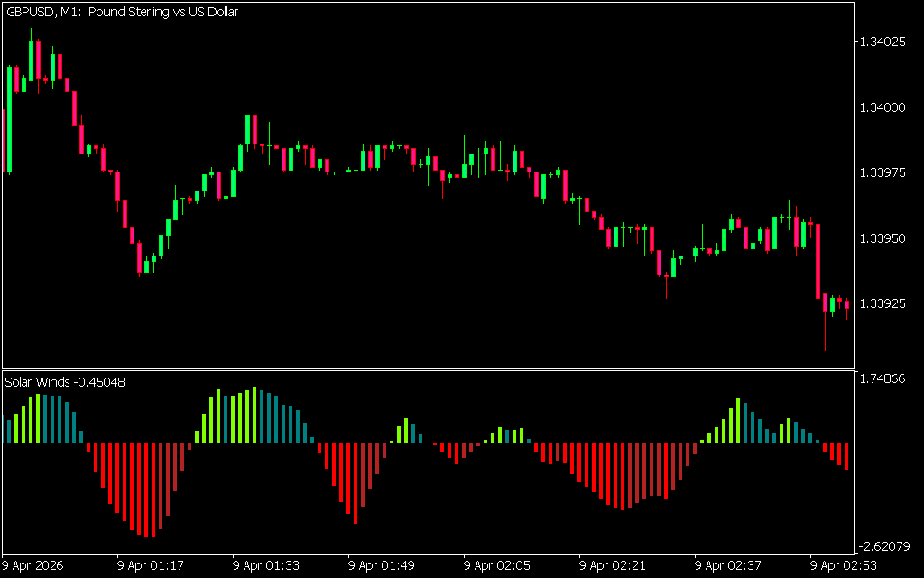The image size is (924, 578).
Task: Click the last red candle on the chart
Action: pyautogui.click(x=846, y=304)
